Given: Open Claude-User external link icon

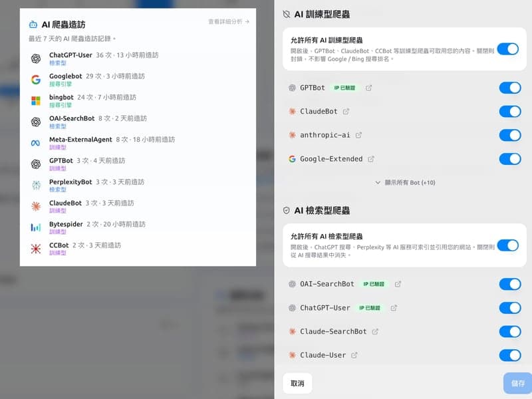Looking at the screenshot, I should tap(354, 355).
